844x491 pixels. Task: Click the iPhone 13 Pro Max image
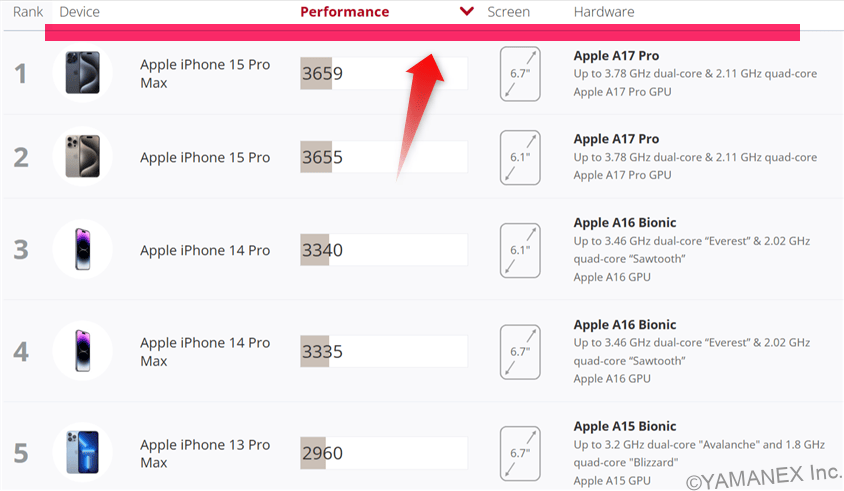[82, 453]
